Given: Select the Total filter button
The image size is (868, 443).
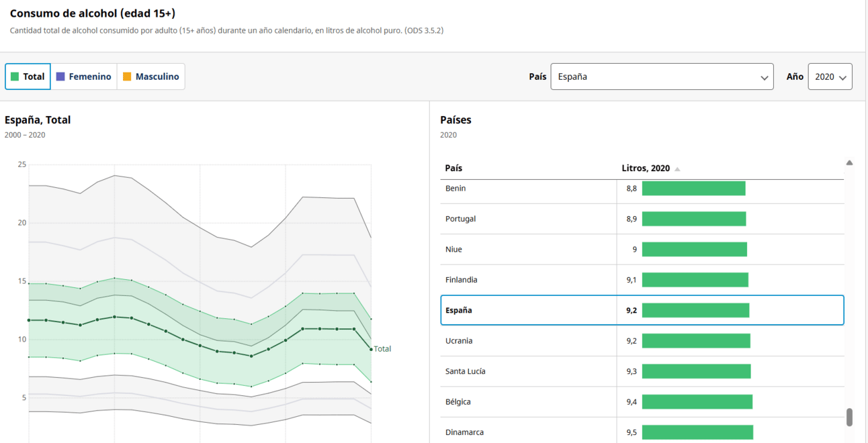Looking at the screenshot, I should click(x=28, y=77).
